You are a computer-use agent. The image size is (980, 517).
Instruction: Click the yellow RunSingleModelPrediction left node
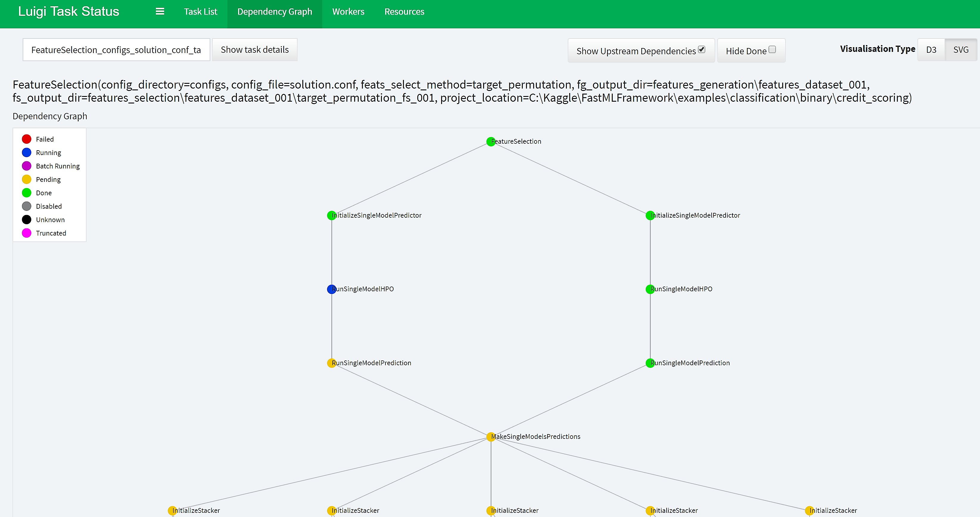click(x=331, y=362)
